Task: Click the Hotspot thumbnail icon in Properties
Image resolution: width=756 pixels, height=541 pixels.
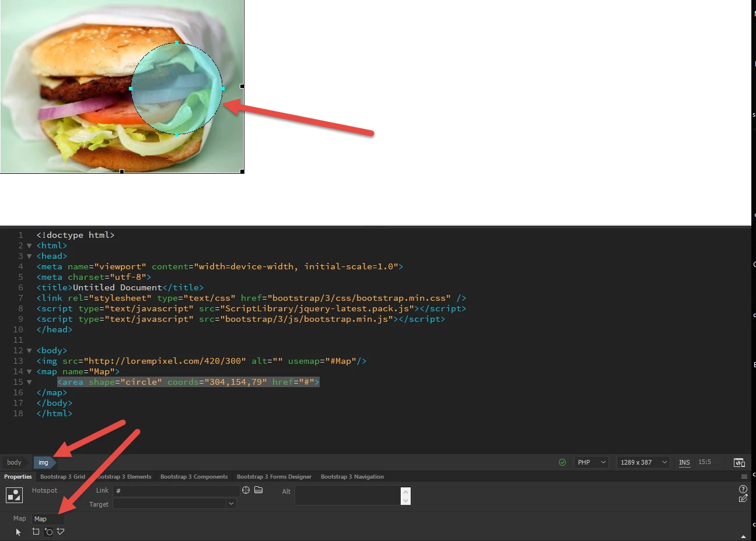Action: click(14, 495)
